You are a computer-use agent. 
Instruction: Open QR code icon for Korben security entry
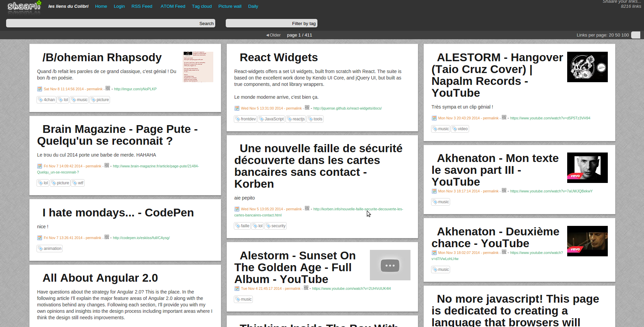click(x=307, y=208)
